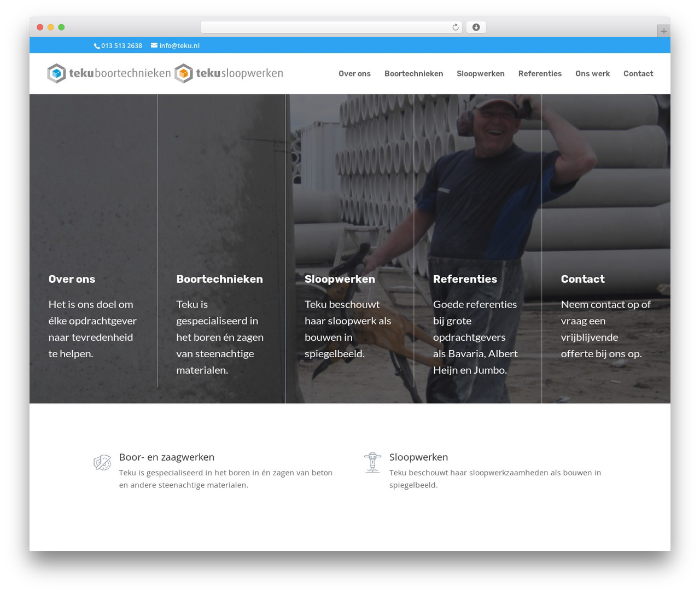Maximize the window with the green button
Screen dimensions: 700x593
pos(61,27)
